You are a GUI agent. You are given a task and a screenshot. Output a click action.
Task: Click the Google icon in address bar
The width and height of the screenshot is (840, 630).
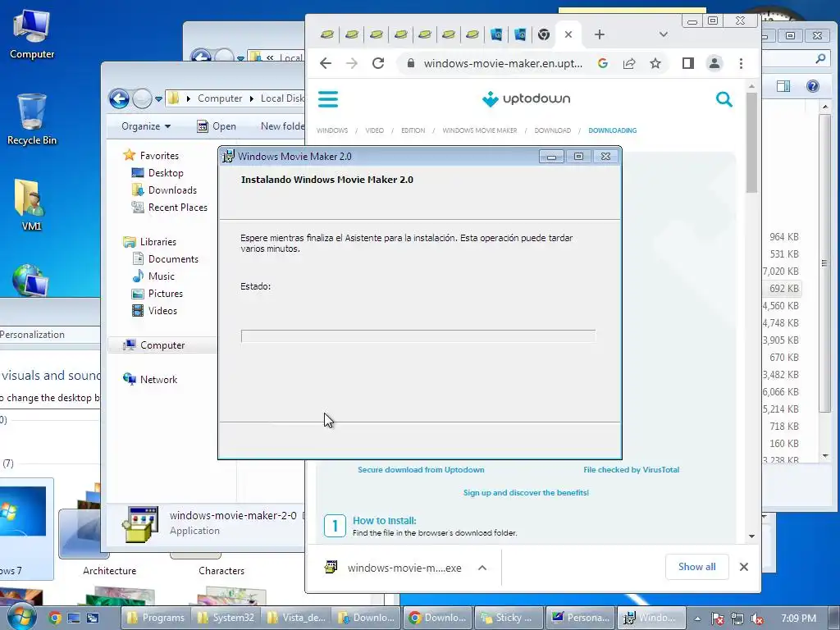(x=603, y=63)
